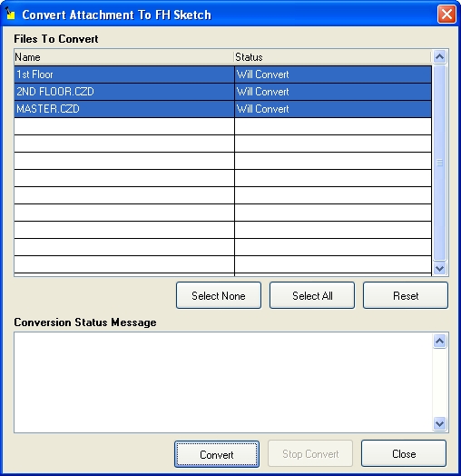Select the MASTER.CZD file row

click(222, 109)
